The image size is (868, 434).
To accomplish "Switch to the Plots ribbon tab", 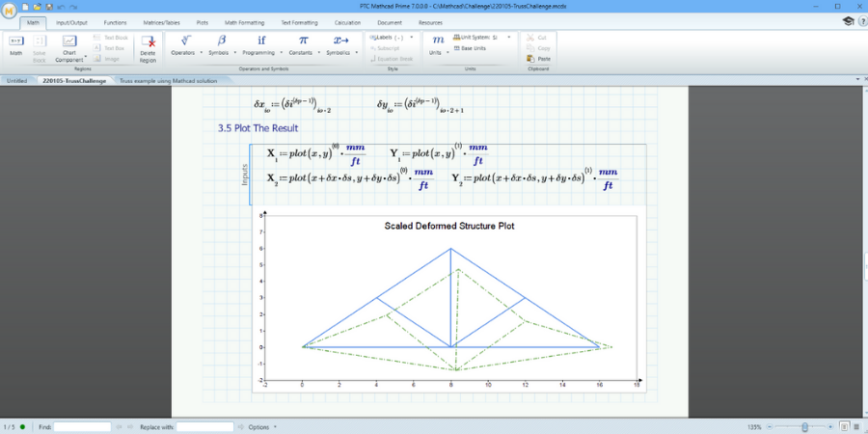I will point(202,21).
